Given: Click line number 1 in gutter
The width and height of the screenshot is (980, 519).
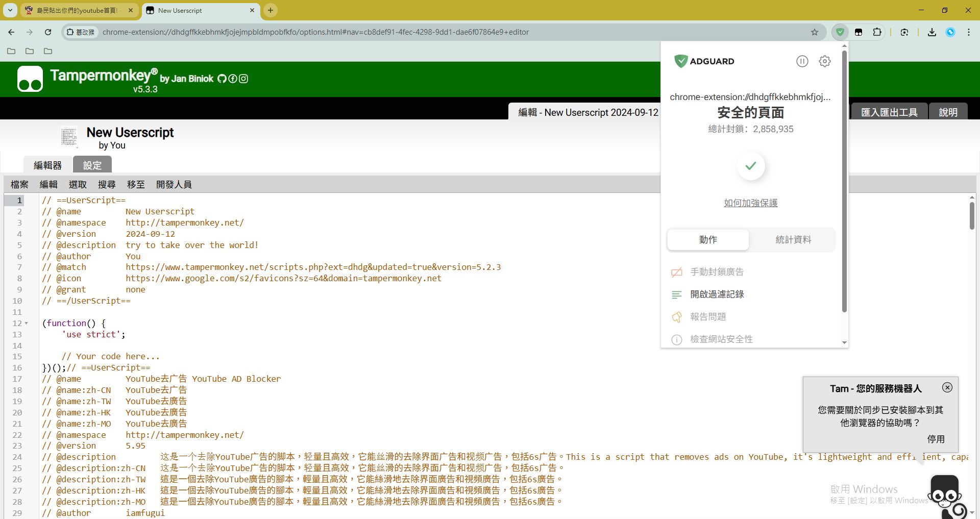Looking at the screenshot, I should 19,200.
